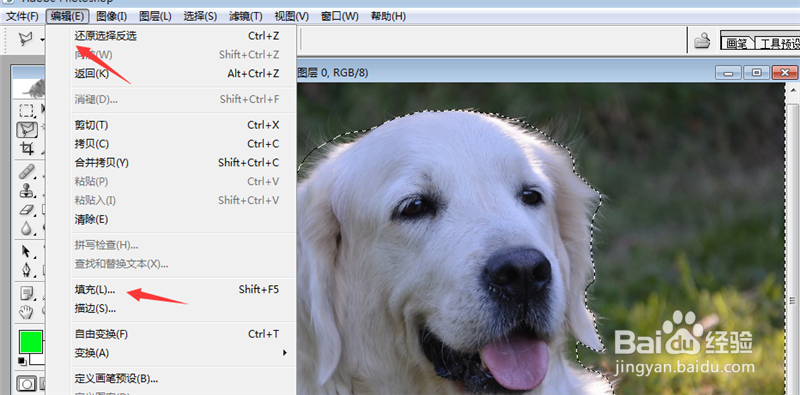Open the file browser folder icon
Image resolution: width=800 pixels, height=395 pixels.
(x=703, y=40)
